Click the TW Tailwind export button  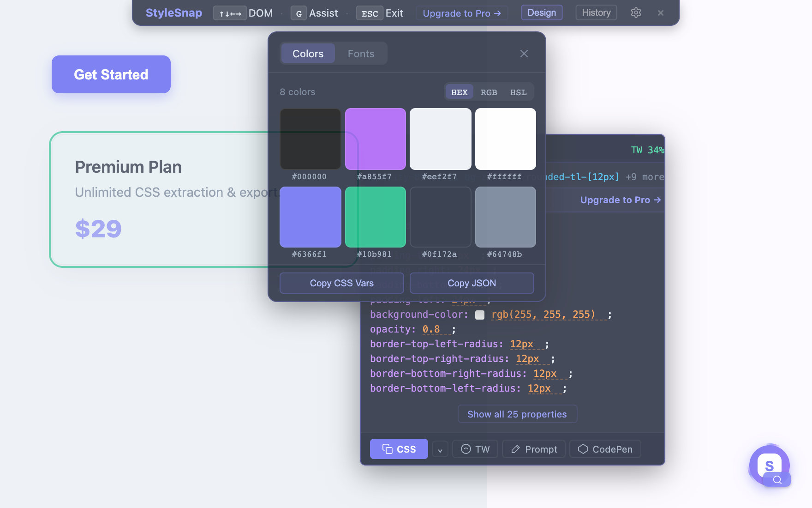point(475,449)
